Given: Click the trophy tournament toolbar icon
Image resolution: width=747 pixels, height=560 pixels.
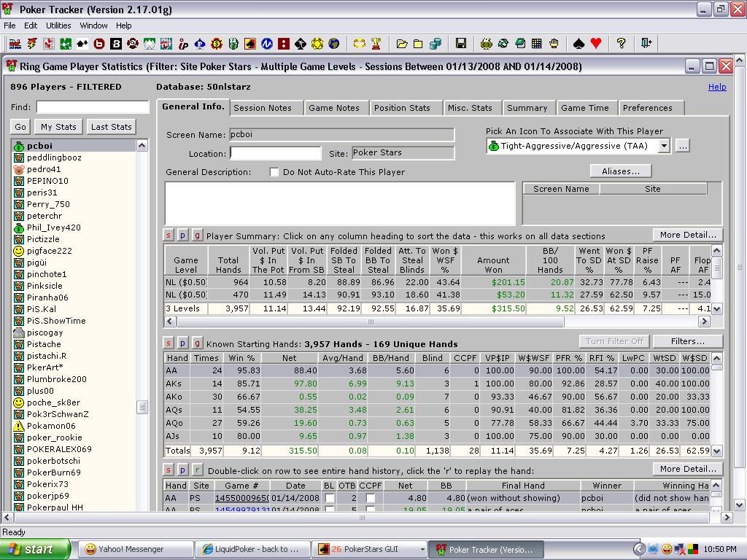Looking at the screenshot, I should point(376,44).
